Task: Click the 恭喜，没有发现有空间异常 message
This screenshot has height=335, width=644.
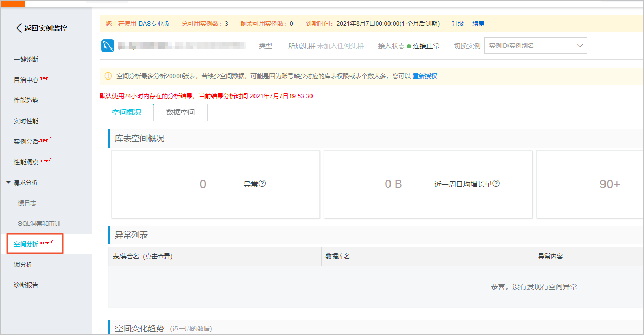Action: (x=534, y=287)
